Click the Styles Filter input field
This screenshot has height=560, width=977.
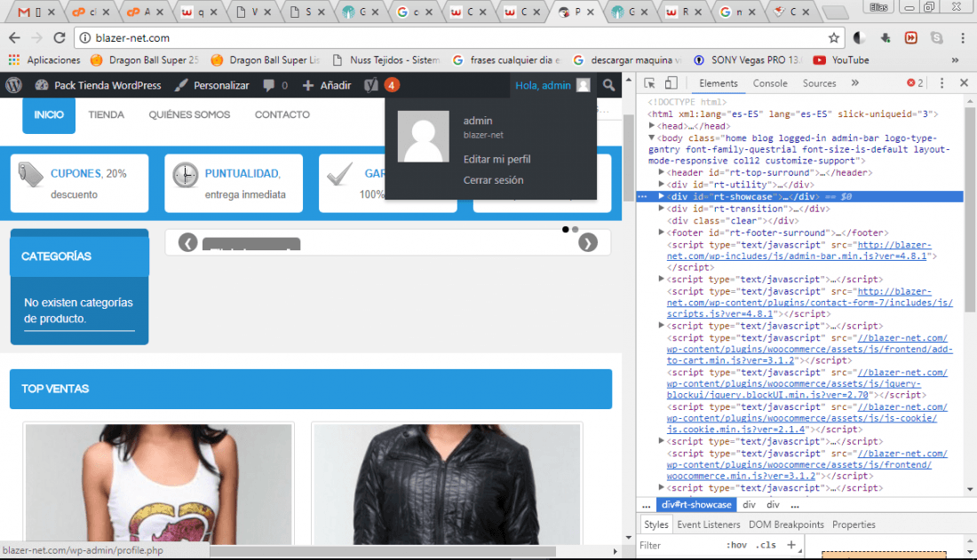[679, 545]
